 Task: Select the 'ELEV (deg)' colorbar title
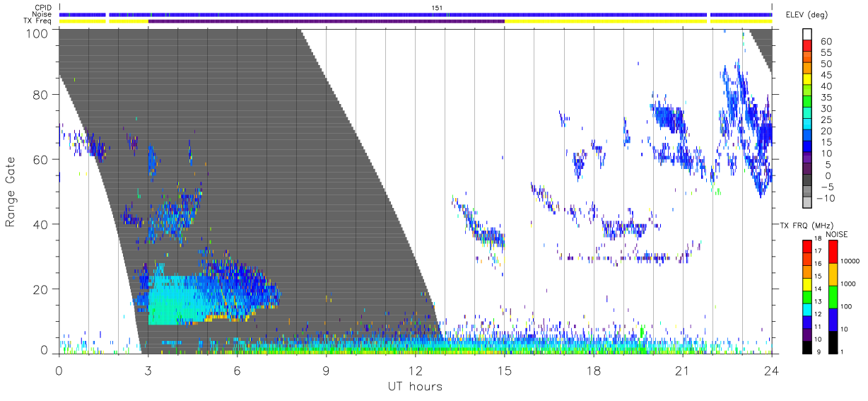[807, 15]
